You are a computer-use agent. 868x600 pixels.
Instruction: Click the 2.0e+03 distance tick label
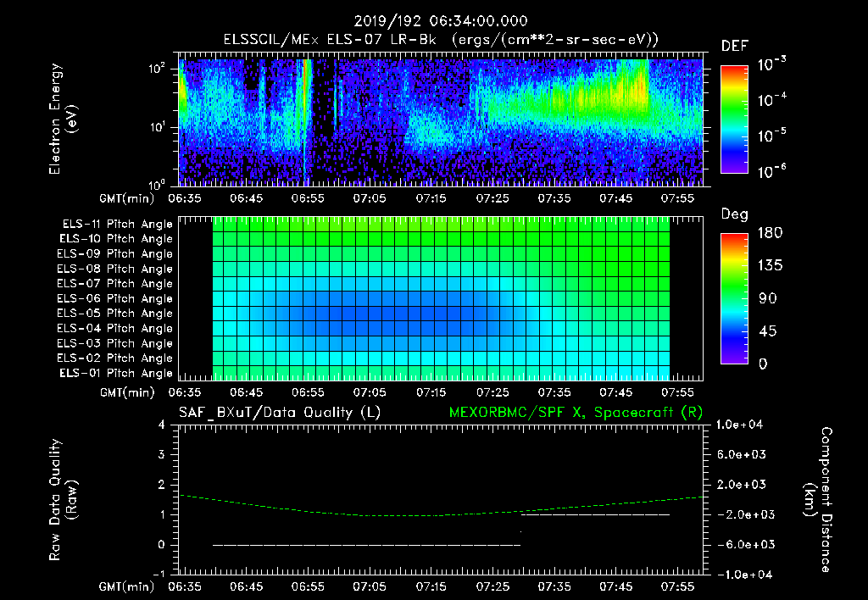(x=742, y=484)
